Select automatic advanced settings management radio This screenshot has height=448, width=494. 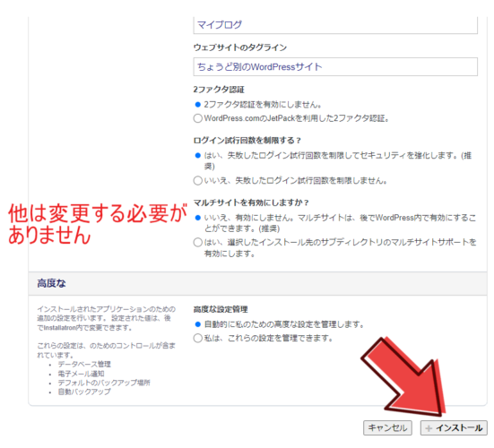[x=197, y=324]
